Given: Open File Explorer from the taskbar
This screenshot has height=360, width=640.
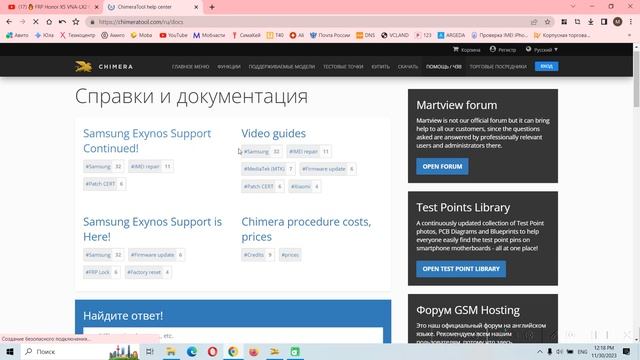Looking at the screenshot, I should tap(171, 351).
